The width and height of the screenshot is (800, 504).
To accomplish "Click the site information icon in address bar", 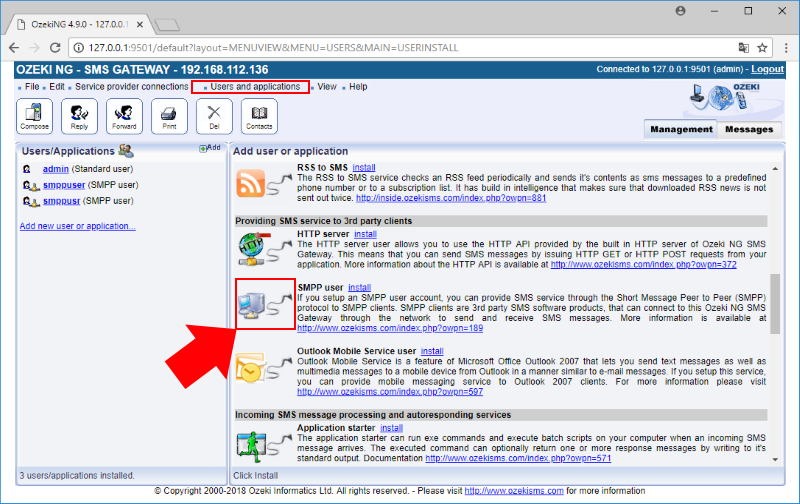I will coord(79,47).
